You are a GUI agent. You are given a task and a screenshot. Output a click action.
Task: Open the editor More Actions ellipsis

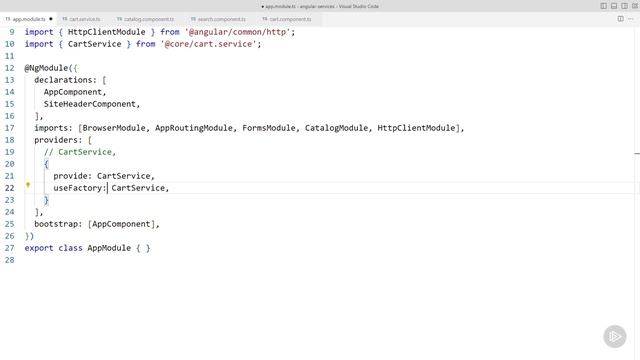click(631, 19)
